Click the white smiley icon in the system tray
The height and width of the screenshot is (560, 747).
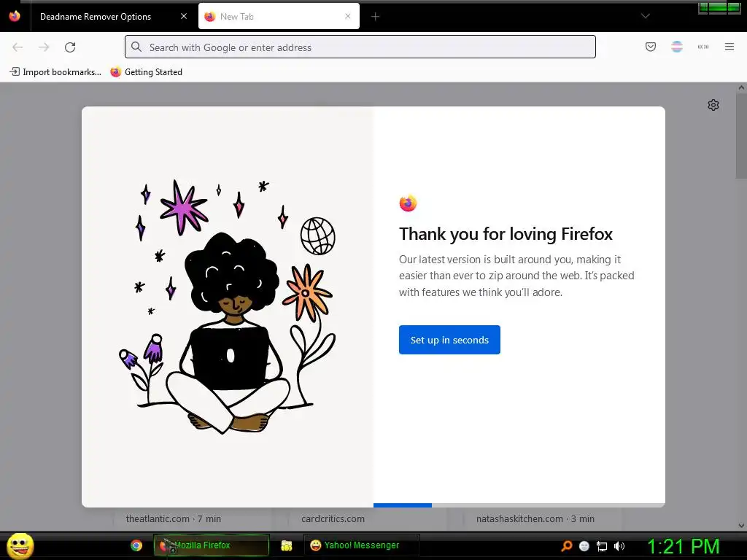pyautogui.click(x=584, y=546)
